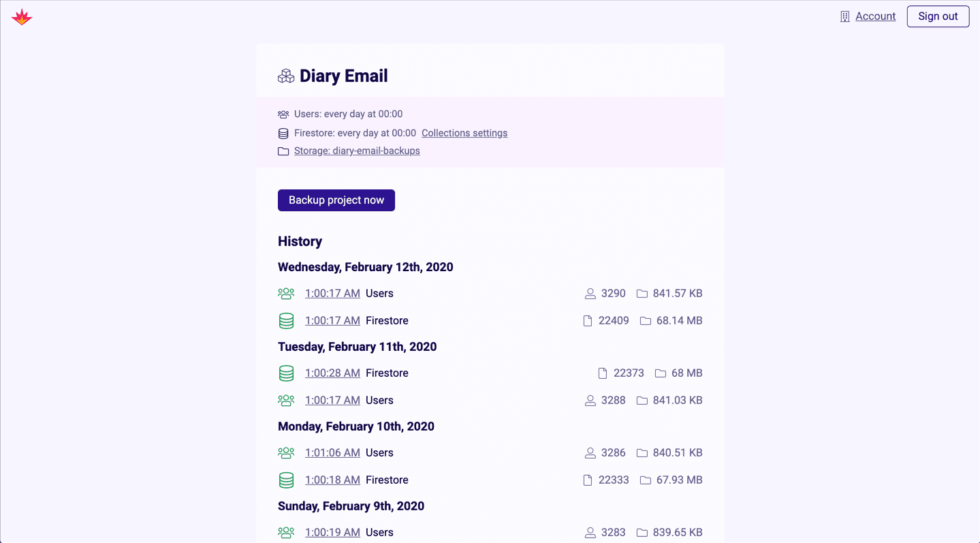980x543 pixels.
Task: Open the Account page link
Action: 875,16
